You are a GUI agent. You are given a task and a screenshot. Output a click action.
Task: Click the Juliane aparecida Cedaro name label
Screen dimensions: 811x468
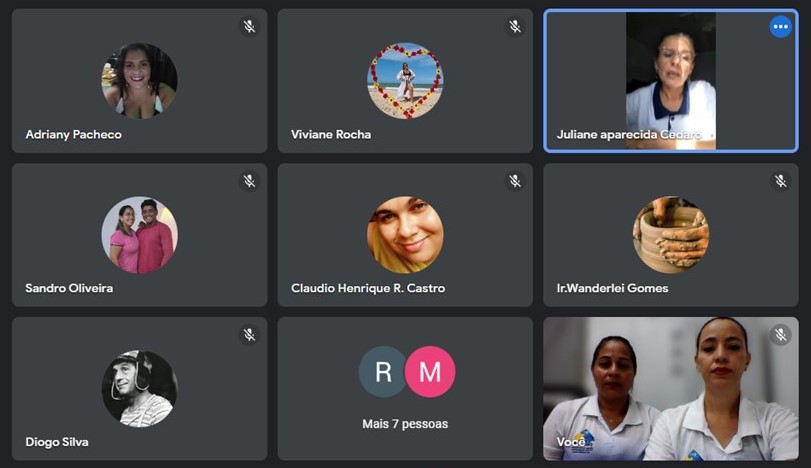pos(629,134)
